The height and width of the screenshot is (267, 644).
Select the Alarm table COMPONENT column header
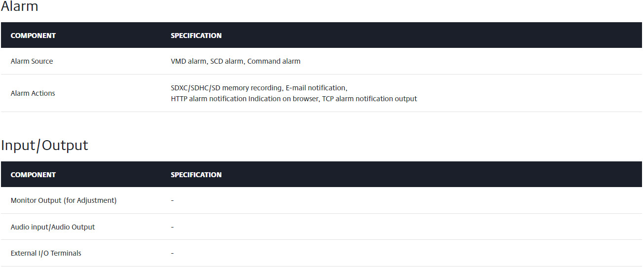(33, 36)
